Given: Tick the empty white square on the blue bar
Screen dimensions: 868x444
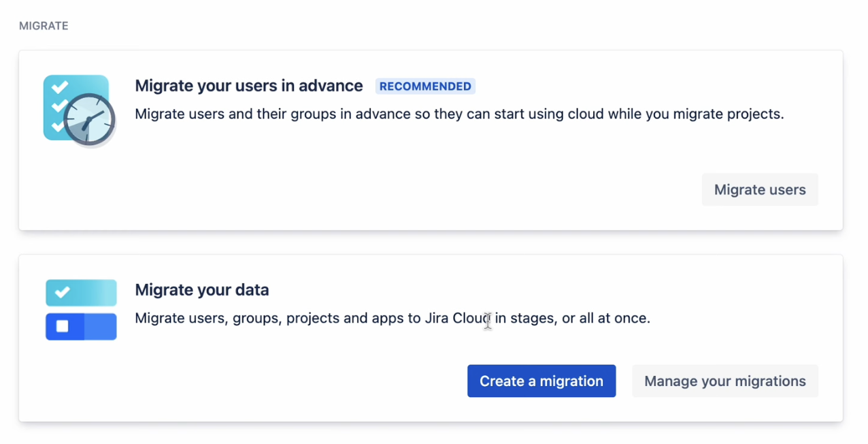Looking at the screenshot, I should pos(62,327).
